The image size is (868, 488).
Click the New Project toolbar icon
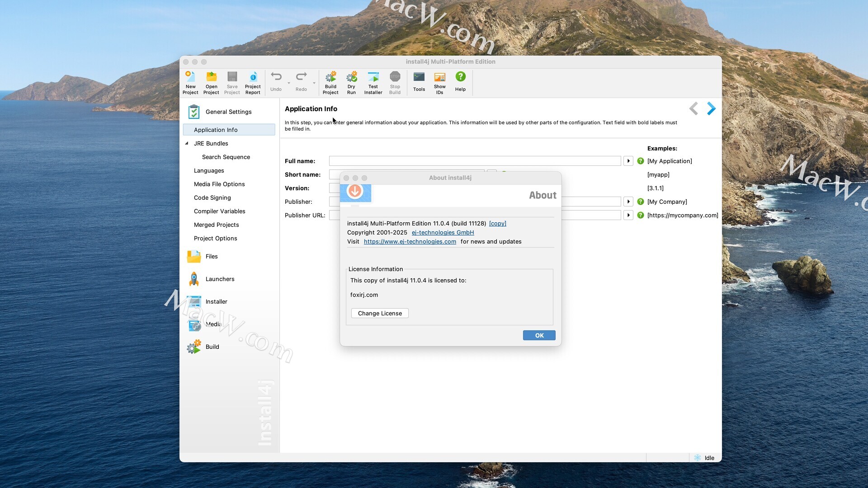(x=190, y=83)
